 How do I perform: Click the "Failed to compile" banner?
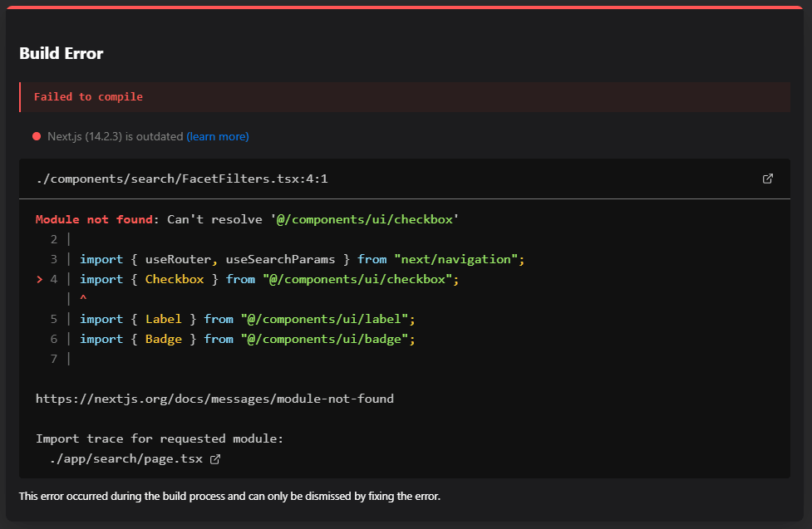click(x=88, y=97)
